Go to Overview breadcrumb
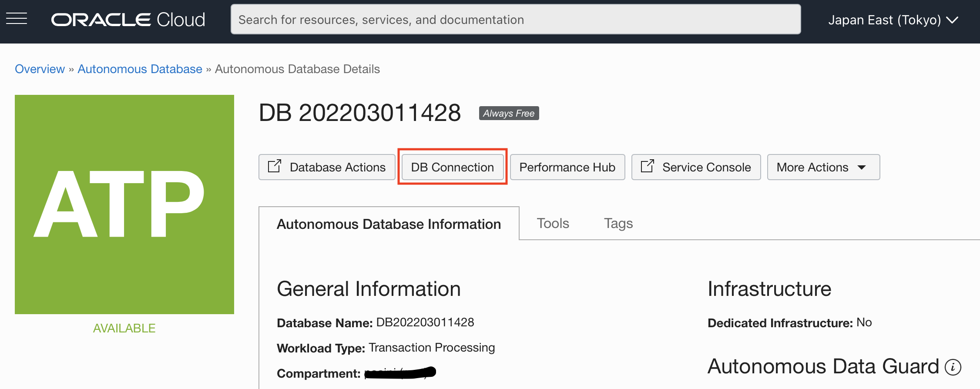Viewport: 980px width, 389px height. click(40, 69)
